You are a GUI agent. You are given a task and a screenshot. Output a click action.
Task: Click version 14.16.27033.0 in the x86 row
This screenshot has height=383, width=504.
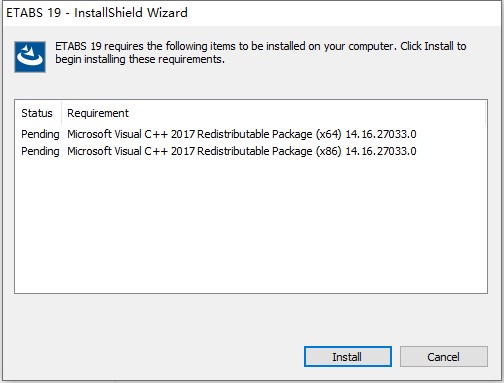point(381,151)
